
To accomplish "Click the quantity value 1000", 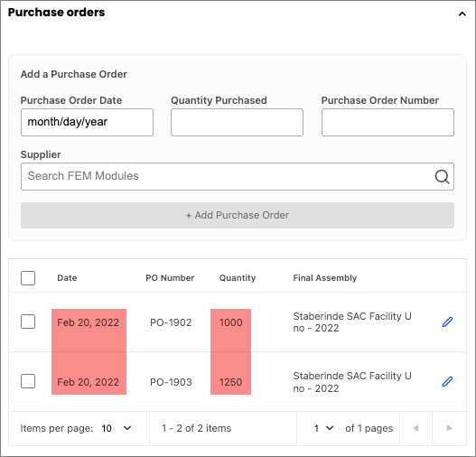I will point(231,322).
